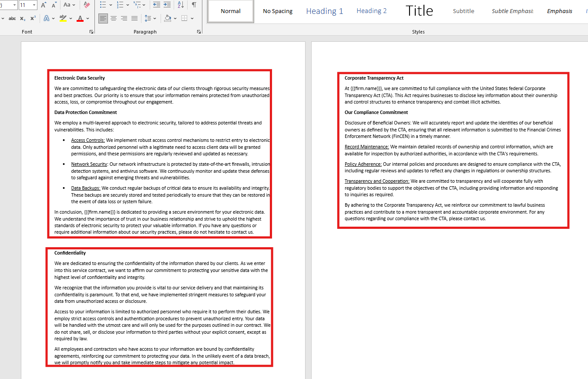Viewport: 588px width, 379px height.
Task: Apply borders to the paragraph
Action: 185,18
